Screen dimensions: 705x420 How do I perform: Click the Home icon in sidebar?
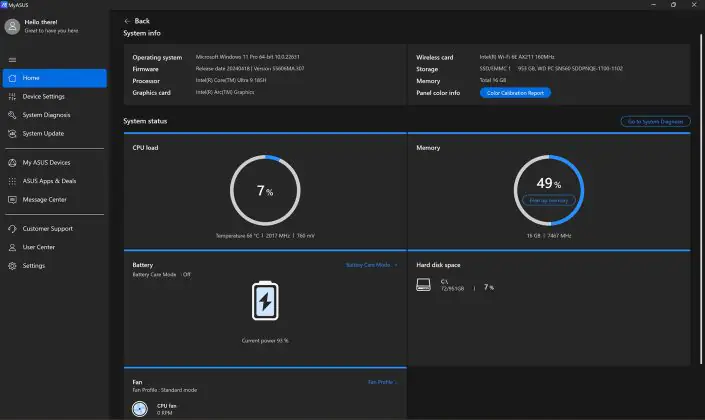12,78
